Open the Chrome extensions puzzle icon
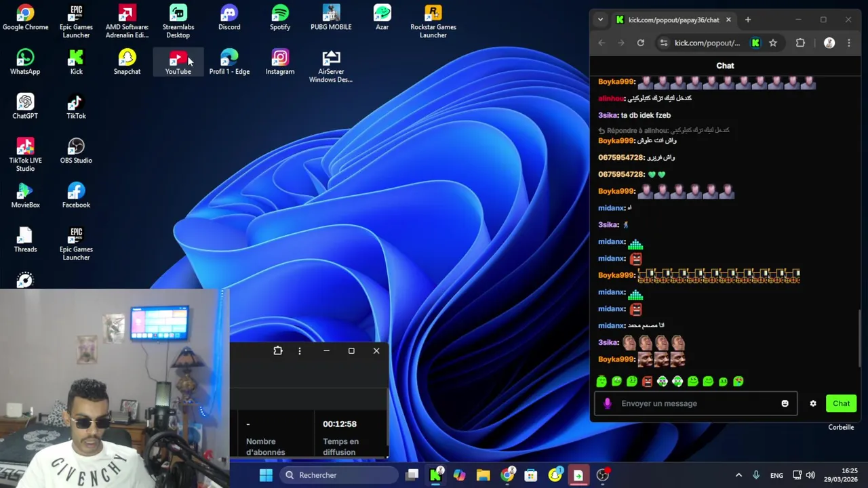Viewport: 868px width, 488px height. point(800,43)
